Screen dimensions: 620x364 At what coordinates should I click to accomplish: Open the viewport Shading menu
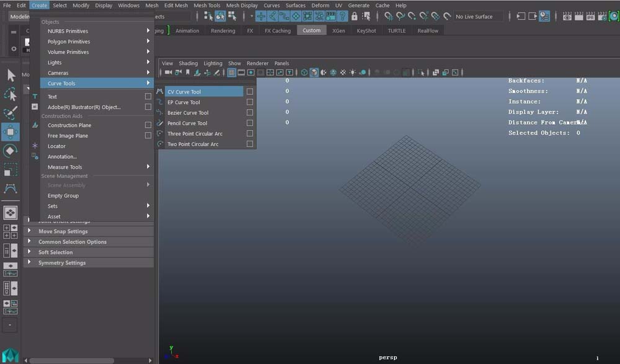coord(188,63)
